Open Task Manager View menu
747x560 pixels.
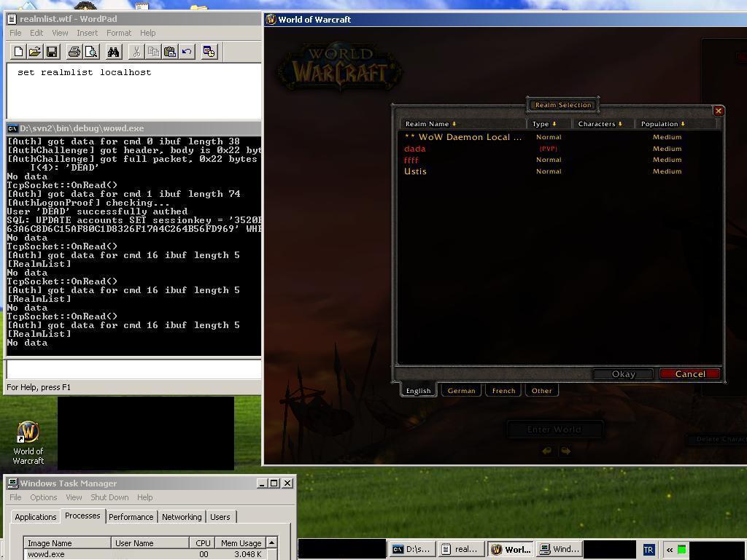pos(74,497)
